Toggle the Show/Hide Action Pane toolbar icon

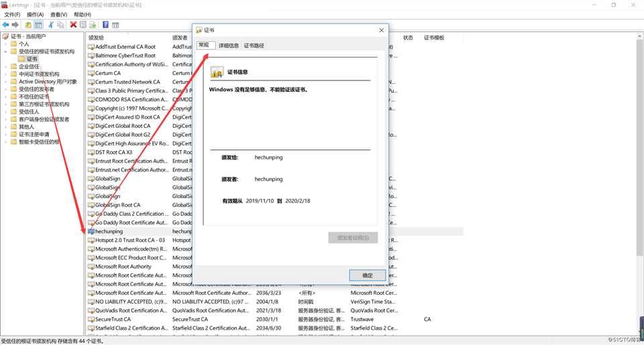coord(115,25)
